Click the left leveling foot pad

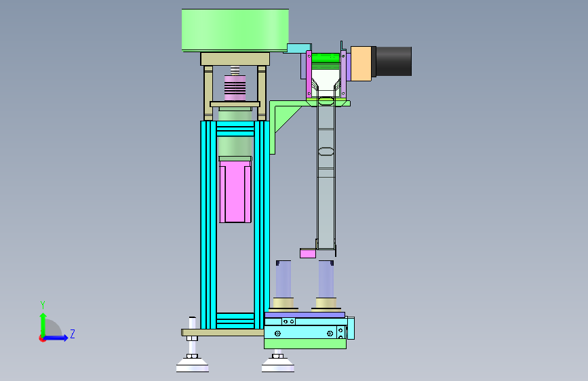click(193, 365)
